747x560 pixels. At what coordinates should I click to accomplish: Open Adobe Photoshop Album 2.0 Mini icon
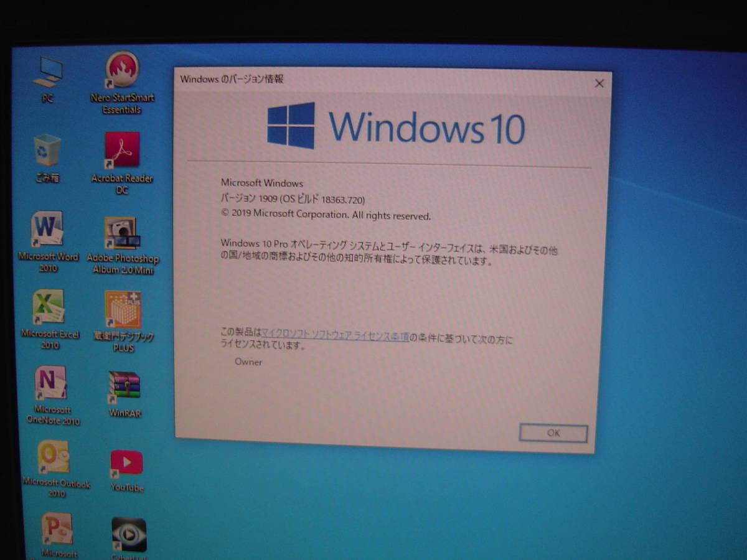(123, 246)
